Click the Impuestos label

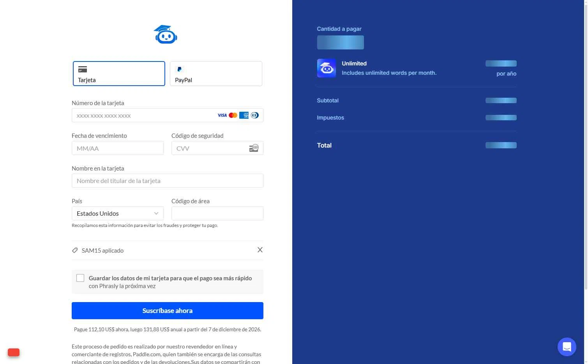(330, 118)
